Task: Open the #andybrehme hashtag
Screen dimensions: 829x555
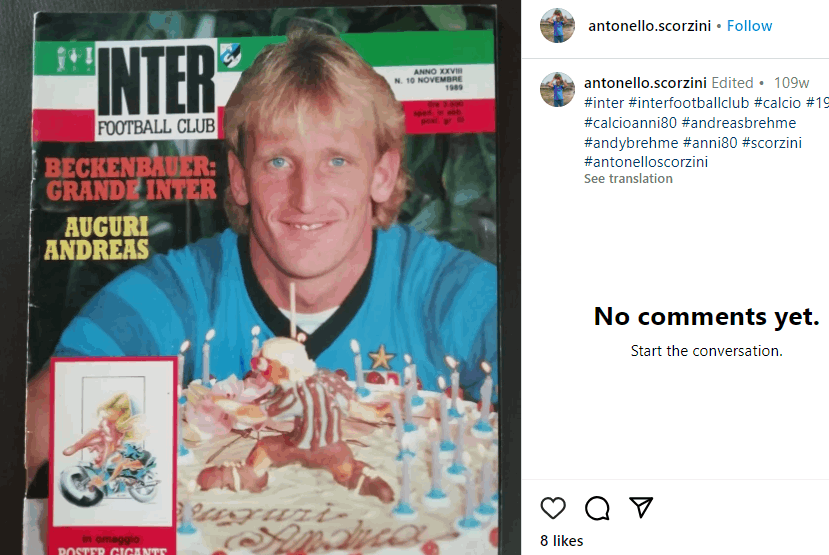Action: tap(631, 143)
